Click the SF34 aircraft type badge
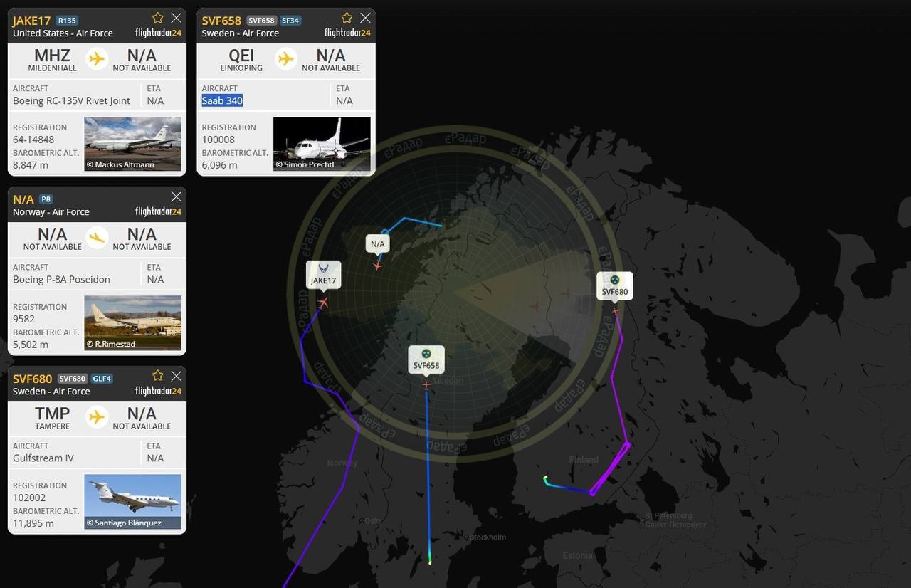The height and width of the screenshot is (588, 911). (x=290, y=21)
